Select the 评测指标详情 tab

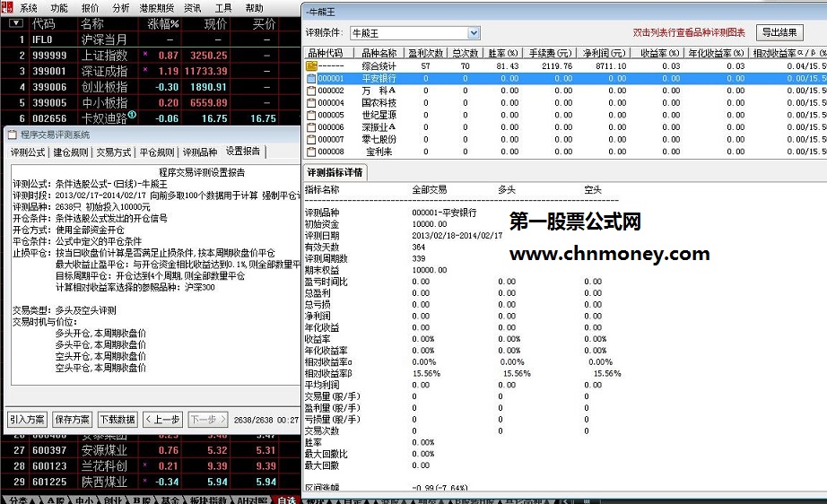click(x=335, y=172)
